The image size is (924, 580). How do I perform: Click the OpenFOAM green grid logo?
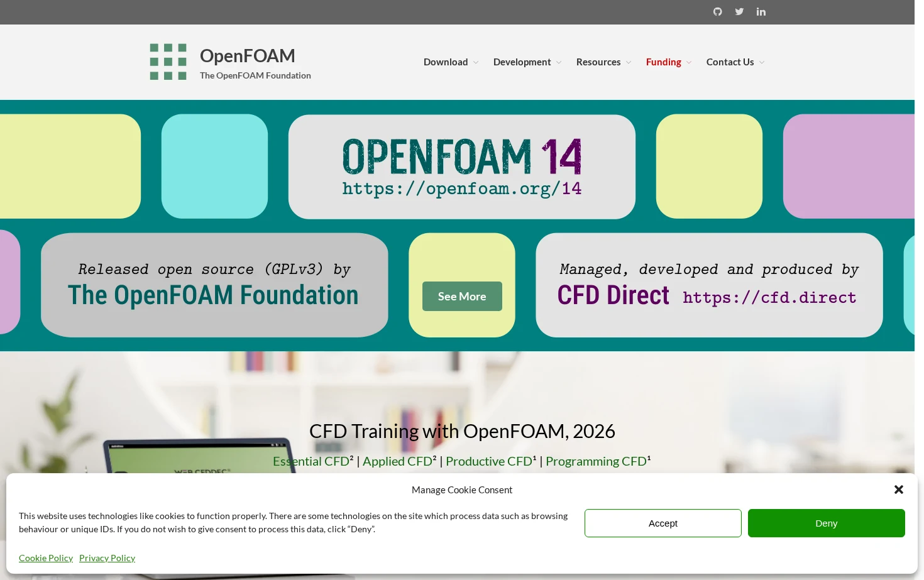tap(168, 62)
